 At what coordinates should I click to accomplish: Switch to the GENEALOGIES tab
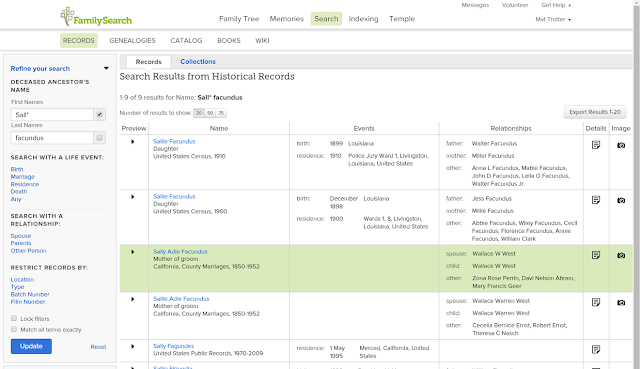132,40
